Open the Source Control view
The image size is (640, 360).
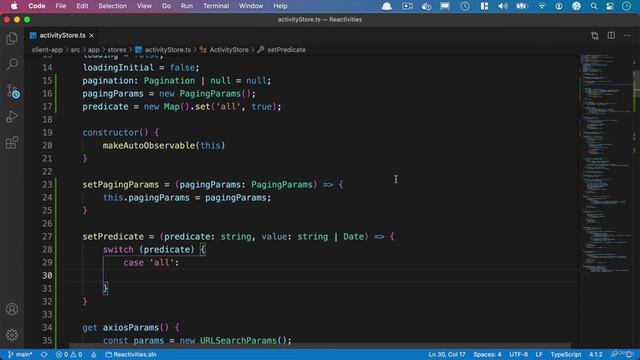click(13, 91)
